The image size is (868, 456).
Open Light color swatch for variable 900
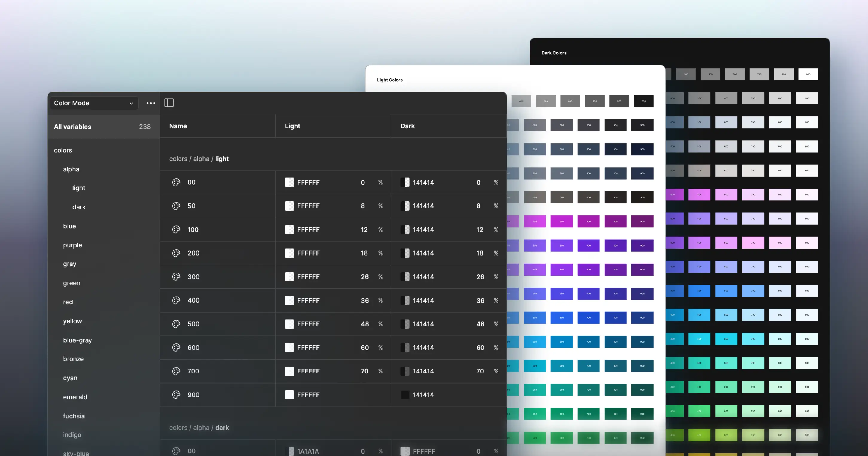point(289,395)
